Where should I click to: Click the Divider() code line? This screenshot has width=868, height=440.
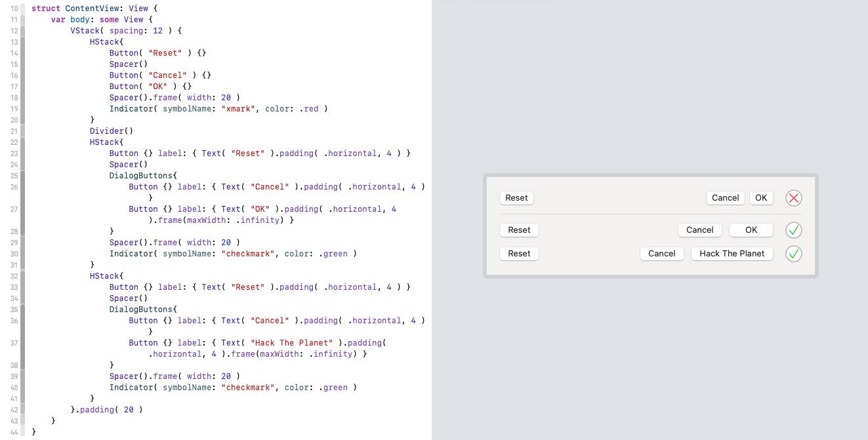tap(112, 131)
